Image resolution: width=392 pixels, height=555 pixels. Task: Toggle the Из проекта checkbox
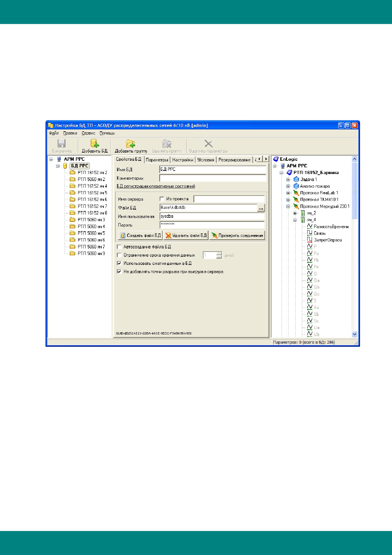point(162,199)
